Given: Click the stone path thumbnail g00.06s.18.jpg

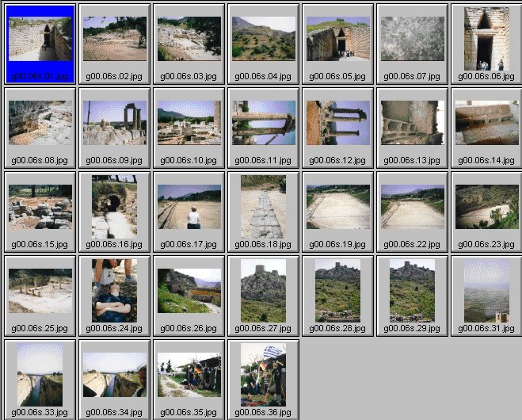Looking at the screenshot, I should tap(263, 207).
